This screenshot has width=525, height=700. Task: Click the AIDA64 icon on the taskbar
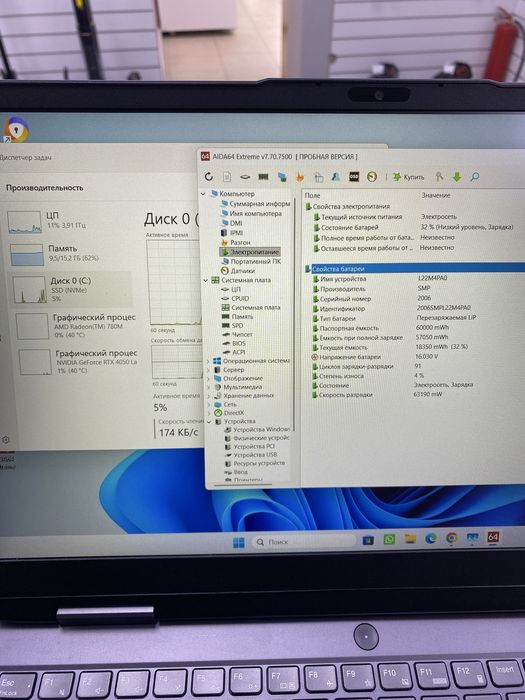coord(493,537)
